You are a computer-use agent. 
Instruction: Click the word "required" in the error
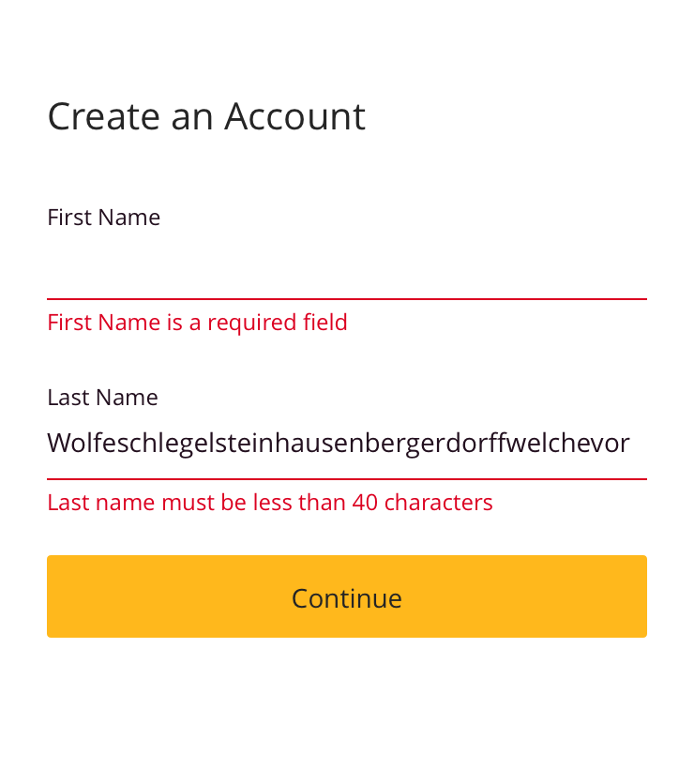[x=251, y=323]
